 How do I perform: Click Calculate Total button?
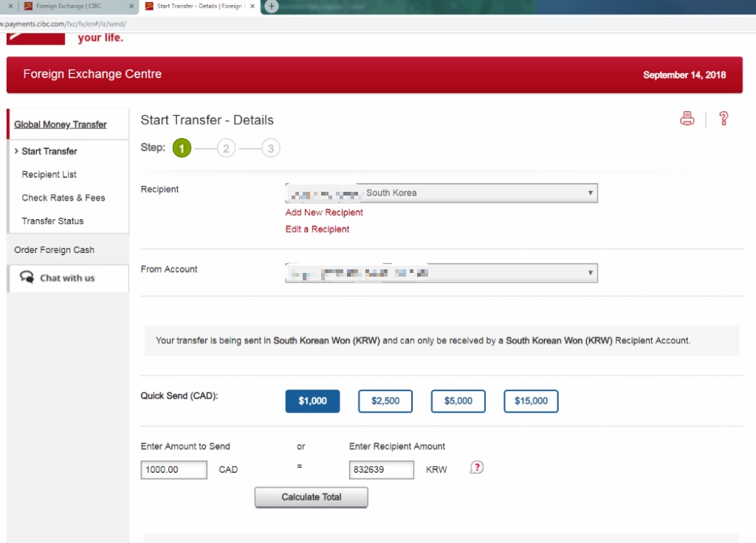(x=311, y=497)
